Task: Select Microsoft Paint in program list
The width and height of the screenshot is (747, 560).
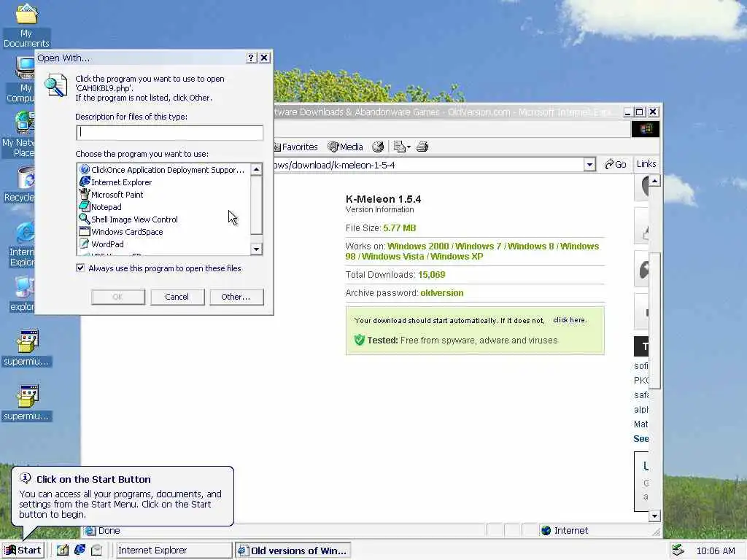Action: [x=112, y=194]
